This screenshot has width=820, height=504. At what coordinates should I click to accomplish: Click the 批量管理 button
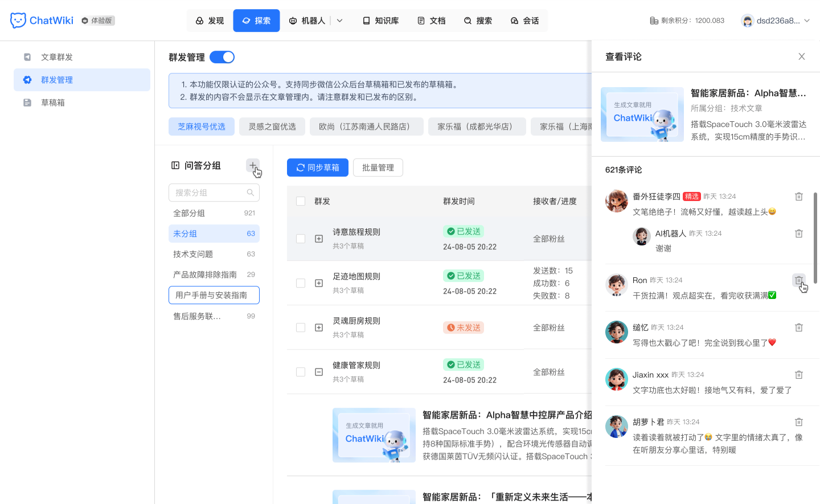click(378, 167)
